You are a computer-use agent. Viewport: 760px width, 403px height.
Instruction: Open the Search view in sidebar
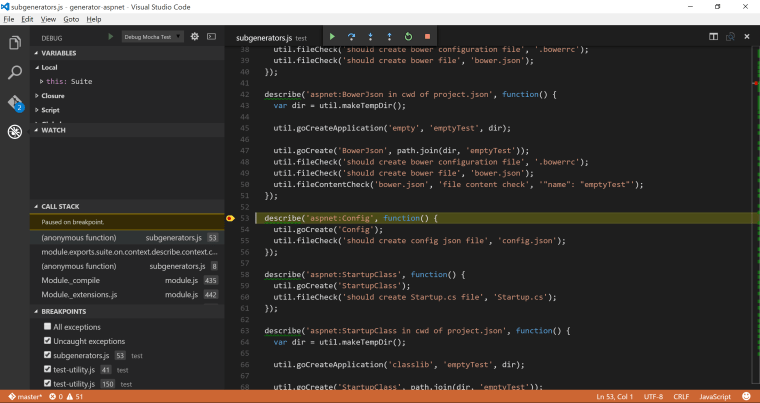coord(15,73)
